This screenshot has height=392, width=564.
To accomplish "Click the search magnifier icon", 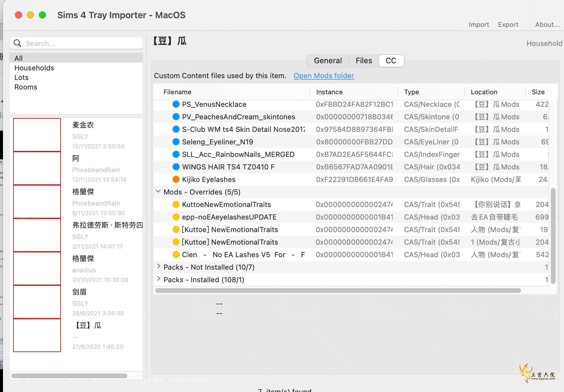I will pyautogui.click(x=18, y=43).
